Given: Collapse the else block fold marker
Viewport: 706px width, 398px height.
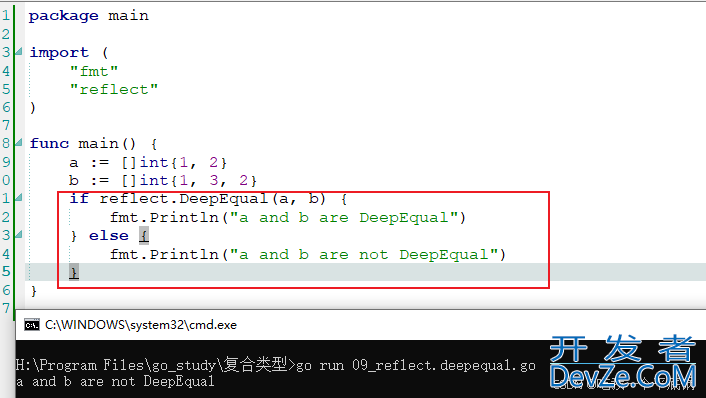Looking at the screenshot, I should 18,235.
